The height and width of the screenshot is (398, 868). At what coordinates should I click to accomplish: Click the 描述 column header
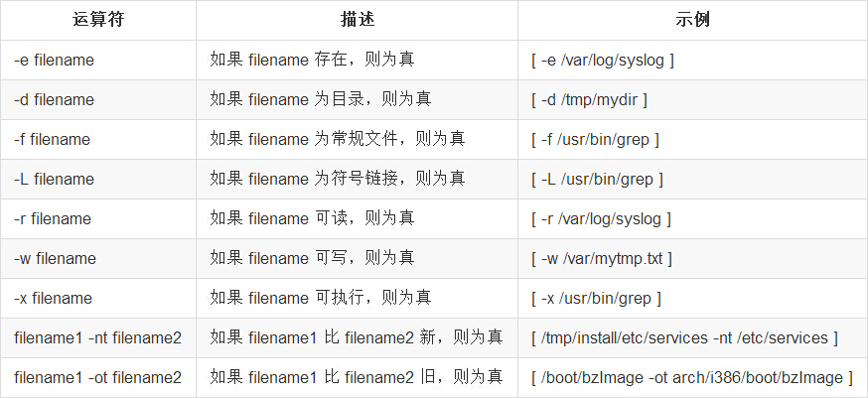click(x=357, y=20)
